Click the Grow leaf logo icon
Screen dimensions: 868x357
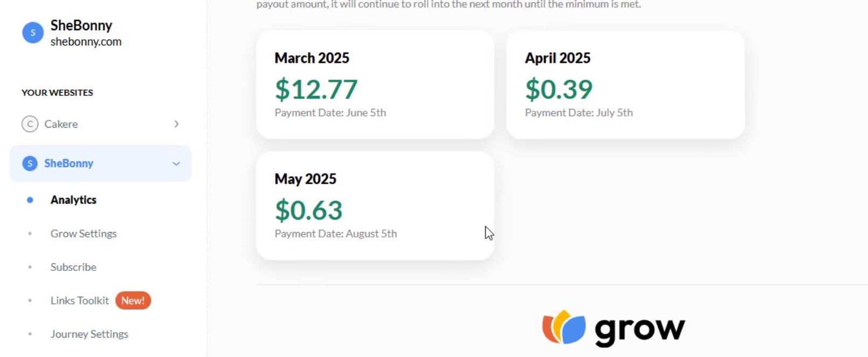[x=564, y=327]
